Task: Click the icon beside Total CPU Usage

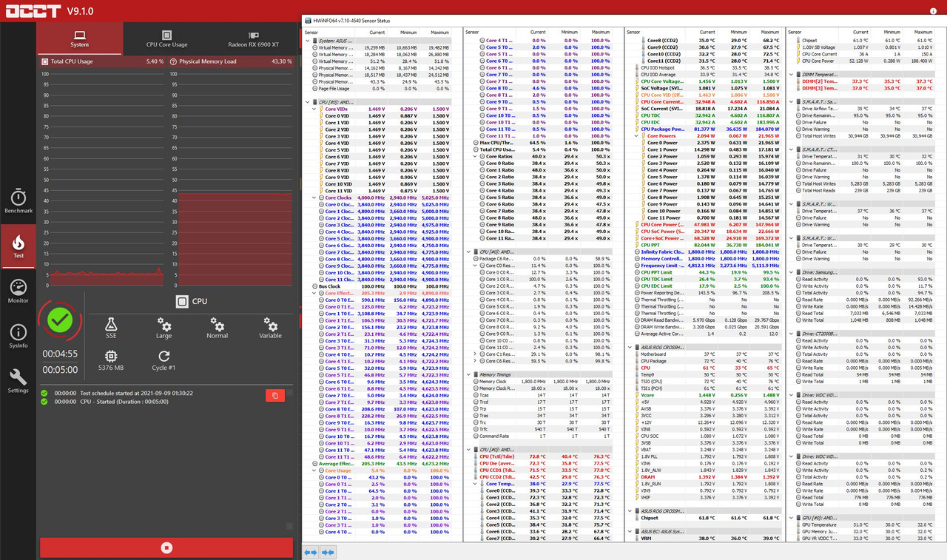Action: (x=44, y=61)
